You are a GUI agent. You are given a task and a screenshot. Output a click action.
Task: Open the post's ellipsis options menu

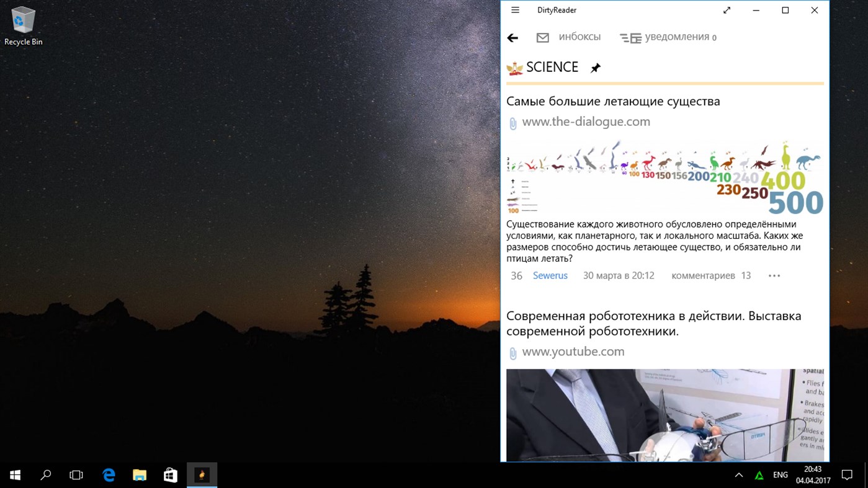tap(774, 275)
